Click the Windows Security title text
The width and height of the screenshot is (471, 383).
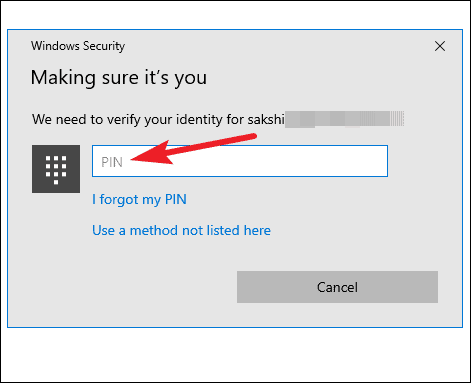[x=78, y=46]
